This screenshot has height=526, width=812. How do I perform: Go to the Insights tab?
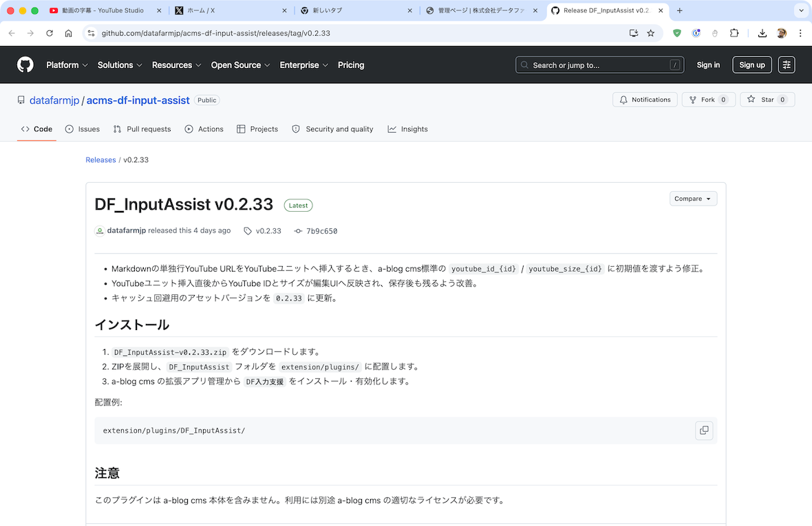[407, 129]
